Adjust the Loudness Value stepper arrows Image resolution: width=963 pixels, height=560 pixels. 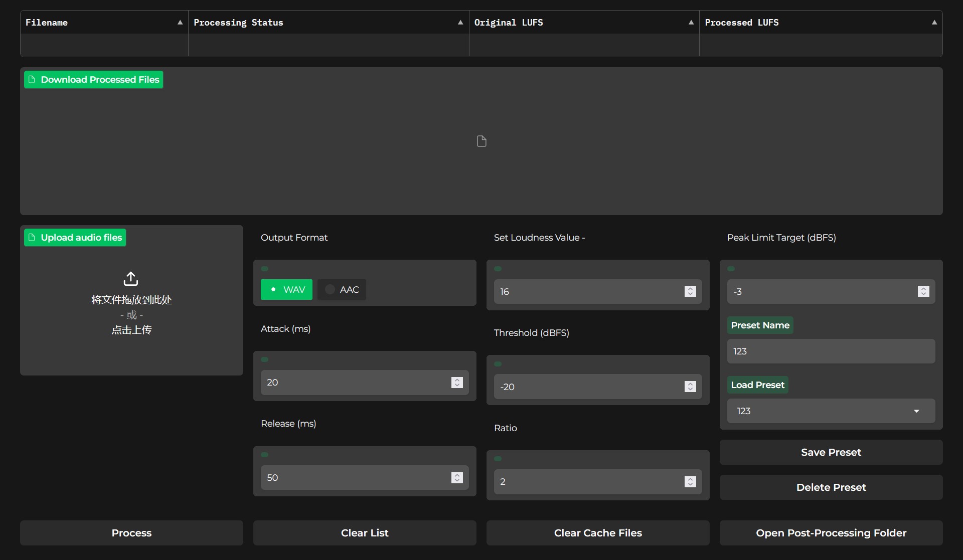point(690,292)
